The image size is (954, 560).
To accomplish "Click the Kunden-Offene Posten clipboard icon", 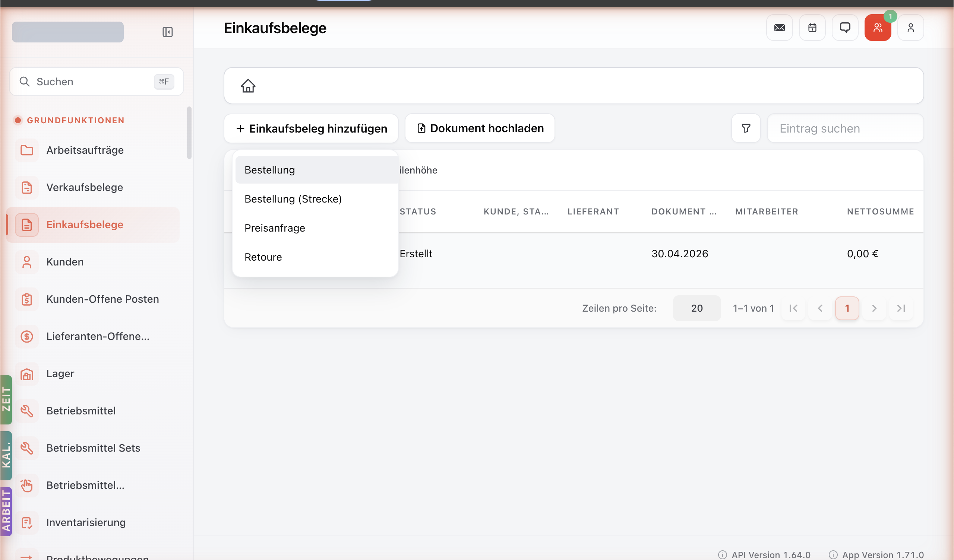I will (26, 299).
